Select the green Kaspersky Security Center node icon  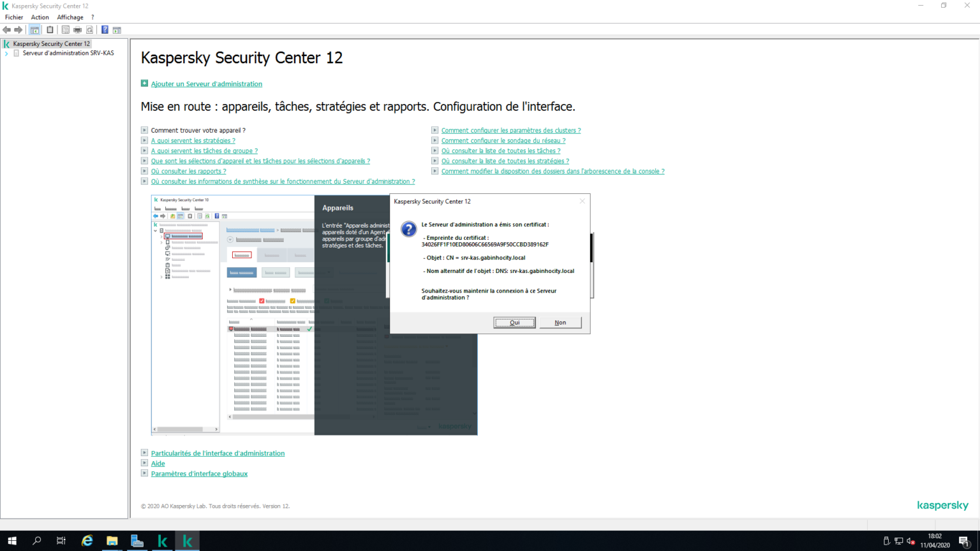(x=6, y=43)
